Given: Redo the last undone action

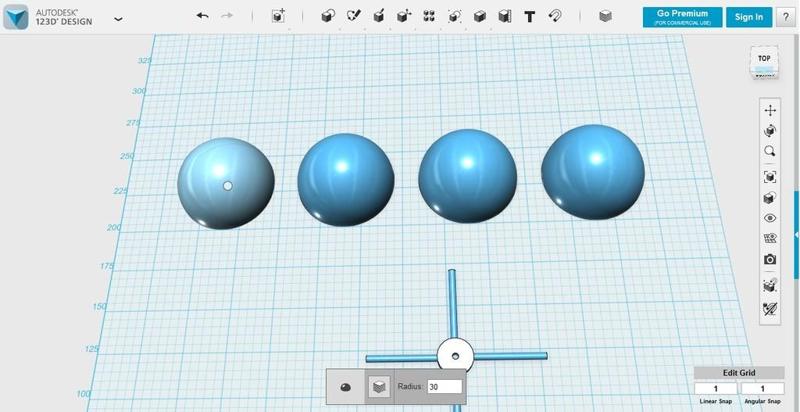Looking at the screenshot, I should pos(227,16).
